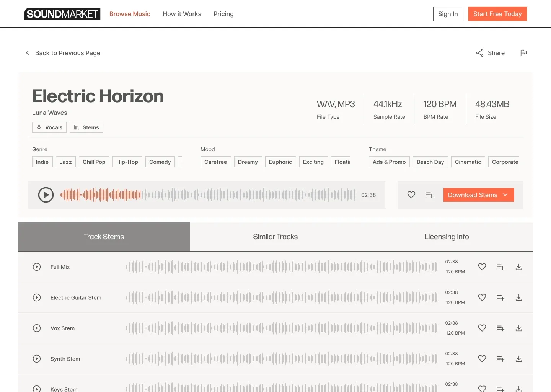Play the Vox Stem
Viewport: 551px width, 392px height.
click(37, 328)
